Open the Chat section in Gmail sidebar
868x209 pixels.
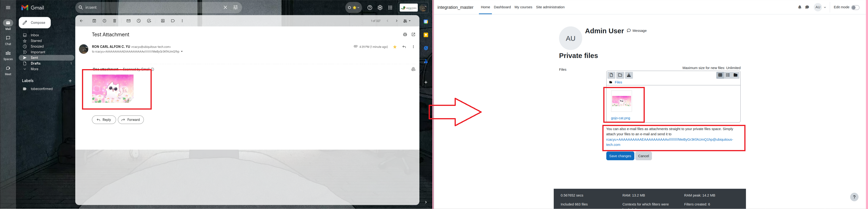click(8, 40)
